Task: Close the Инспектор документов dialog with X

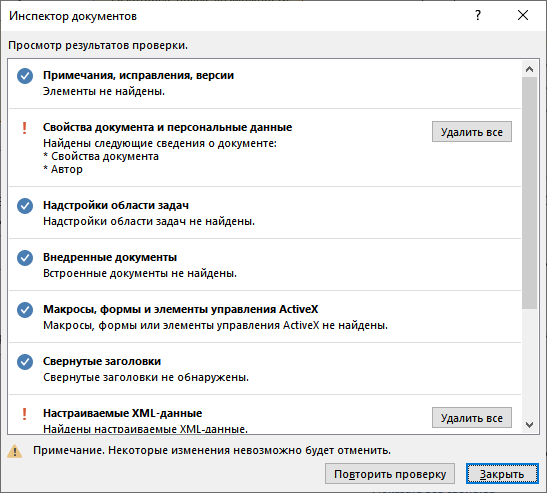Action: point(523,15)
